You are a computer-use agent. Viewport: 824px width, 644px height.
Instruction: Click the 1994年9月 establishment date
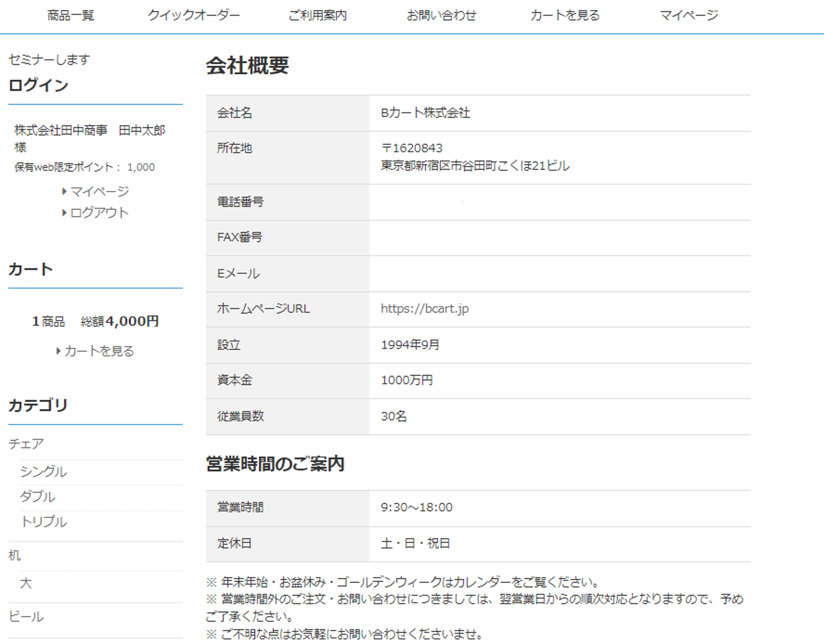[410, 345]
